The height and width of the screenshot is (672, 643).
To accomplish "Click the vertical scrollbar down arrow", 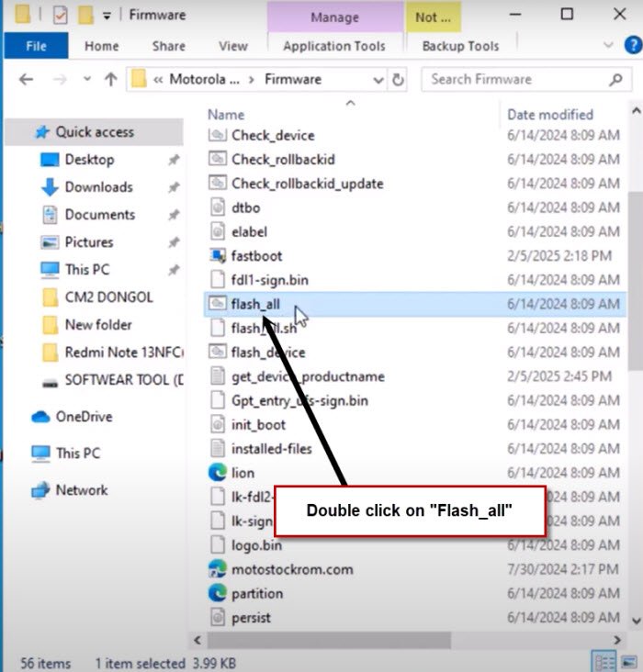I will [637, 621].
